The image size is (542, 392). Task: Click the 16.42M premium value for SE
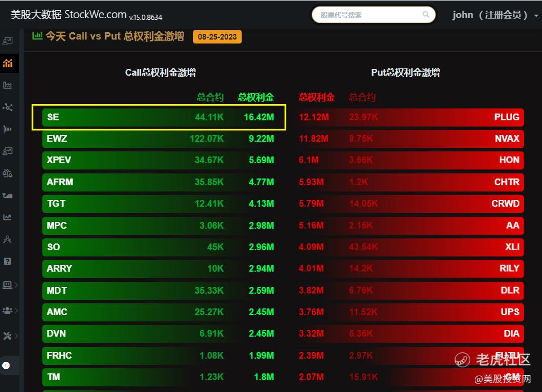pos(259,117)
